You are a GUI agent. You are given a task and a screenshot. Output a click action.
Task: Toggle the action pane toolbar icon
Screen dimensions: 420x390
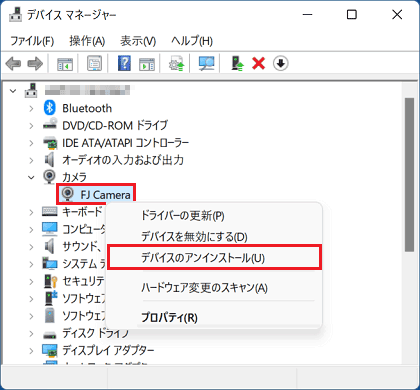(147, 63)
